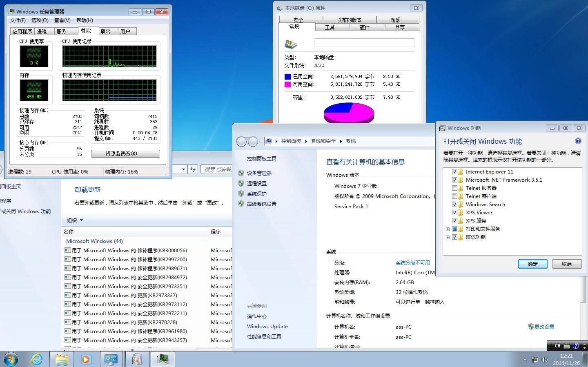
Task: Click breadcrumb arrow after 控制面板
Action: pyautogui.click(x=306, y=141)
